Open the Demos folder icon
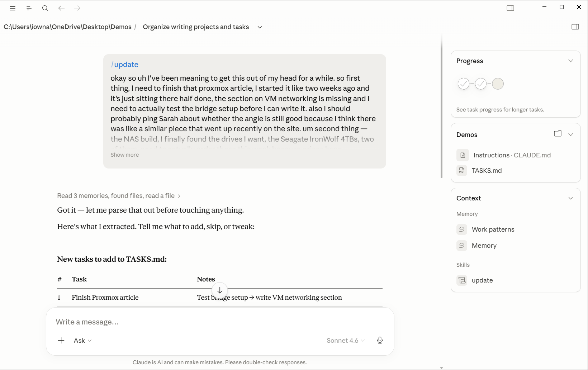 point(558,134)
